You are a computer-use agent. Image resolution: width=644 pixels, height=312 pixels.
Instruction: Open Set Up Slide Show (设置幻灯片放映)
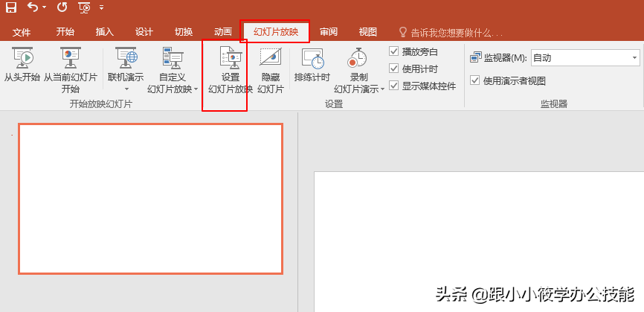click(x=230, y=70)
